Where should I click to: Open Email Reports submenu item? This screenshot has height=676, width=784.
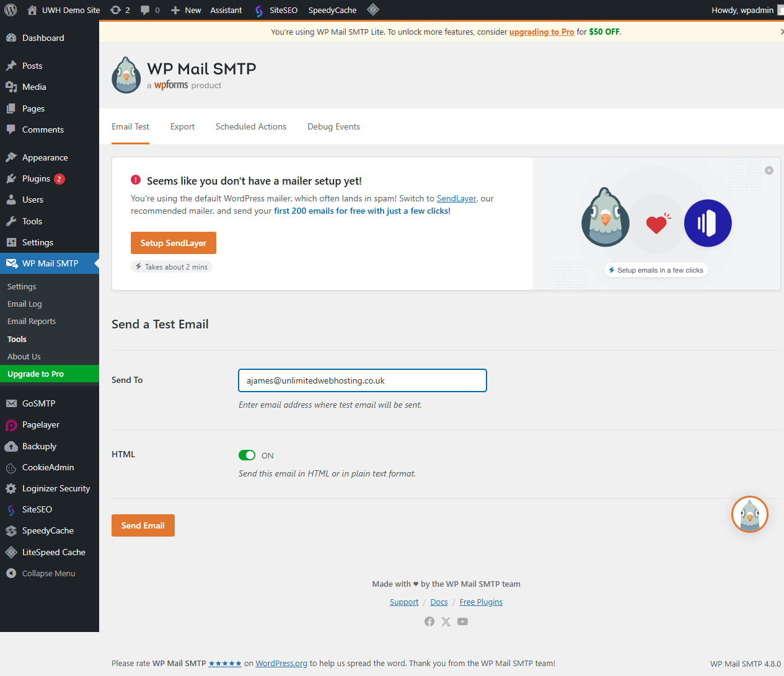(32, 322)
